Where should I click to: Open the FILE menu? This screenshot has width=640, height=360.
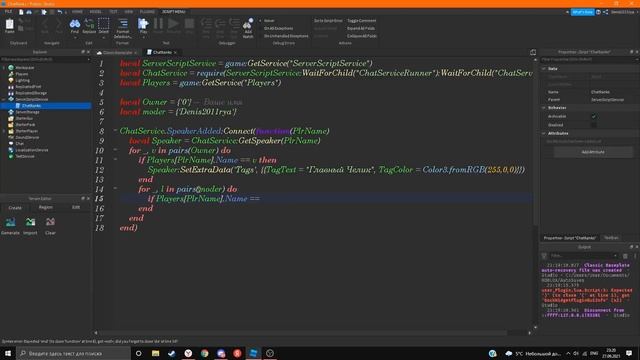[x=8, y=12]
